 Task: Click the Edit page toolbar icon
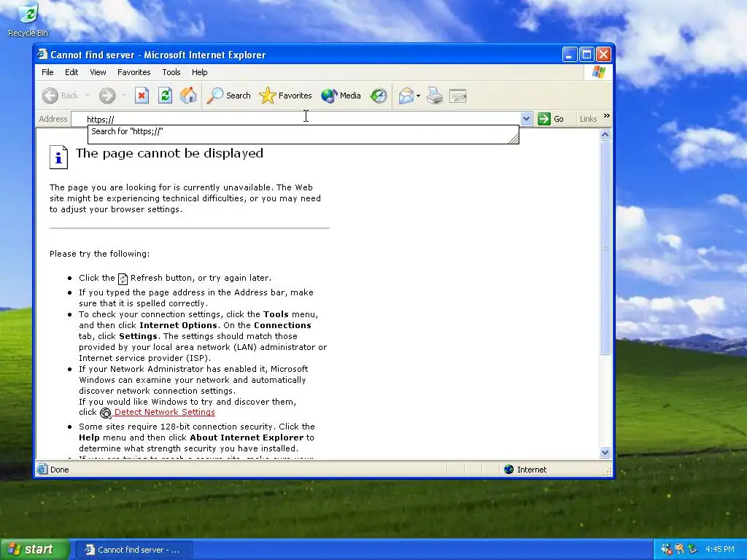458,96
